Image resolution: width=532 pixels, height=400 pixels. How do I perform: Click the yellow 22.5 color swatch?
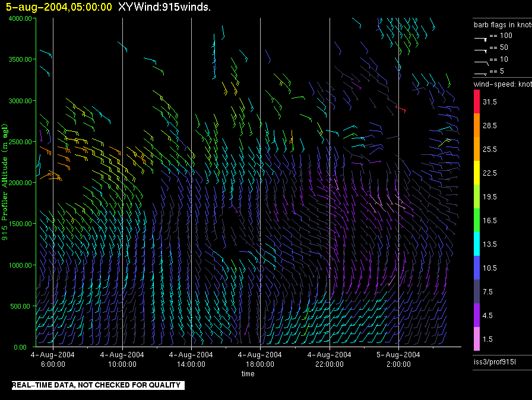[477, 173]
